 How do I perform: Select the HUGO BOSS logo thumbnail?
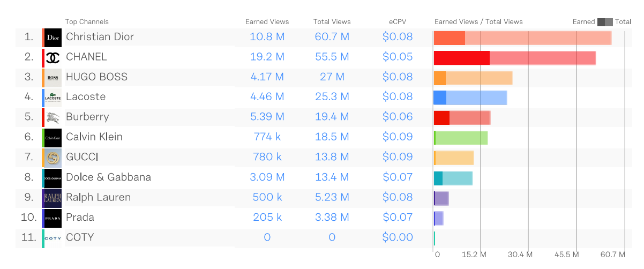(x=53, y=78)
